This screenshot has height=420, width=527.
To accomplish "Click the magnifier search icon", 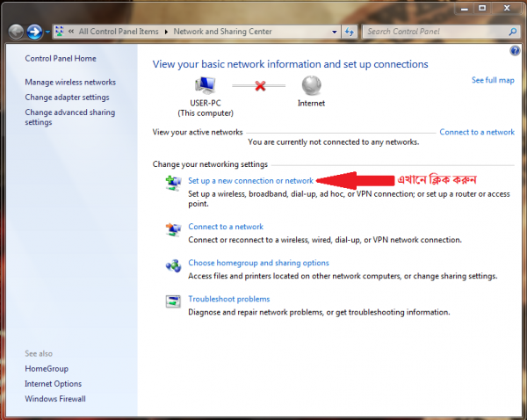I will pos(513,32).
